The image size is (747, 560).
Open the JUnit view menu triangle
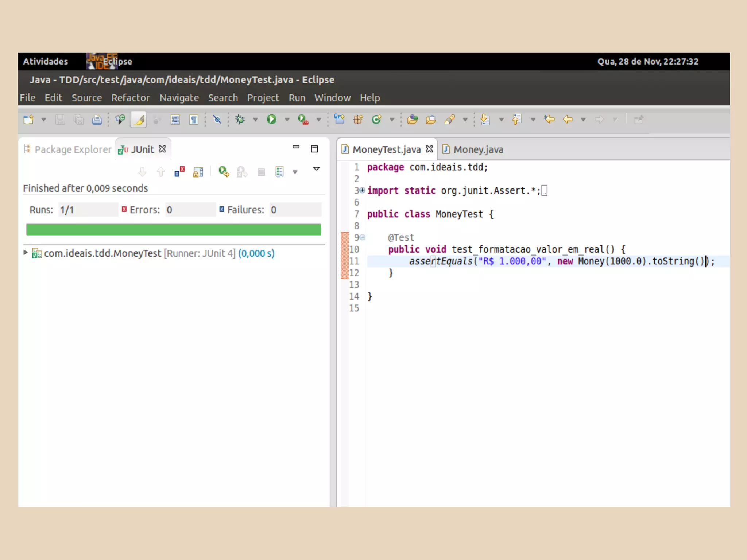coord(316,169)
